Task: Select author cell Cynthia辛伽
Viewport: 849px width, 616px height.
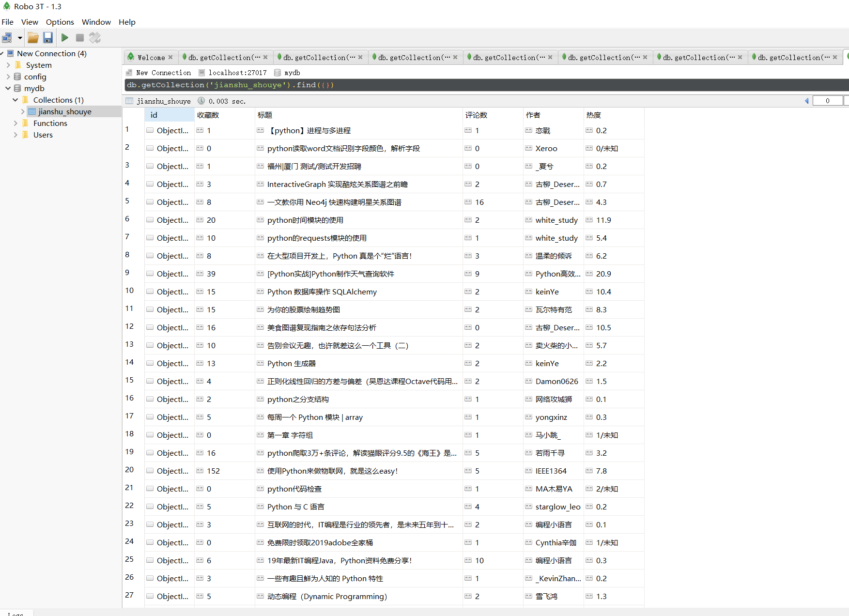Action: (x=553, y=543)
